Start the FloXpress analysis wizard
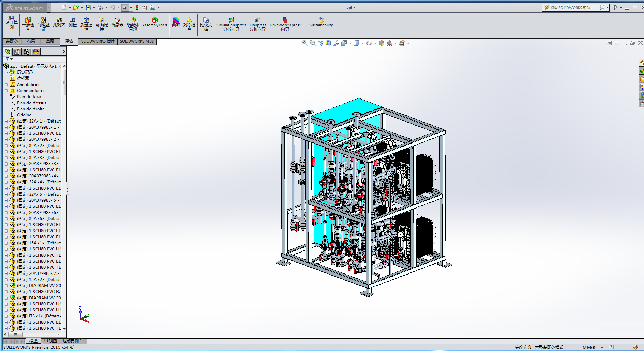Image resolution: width=644 pixels, height=351 pixels. [x=258, y=24]
